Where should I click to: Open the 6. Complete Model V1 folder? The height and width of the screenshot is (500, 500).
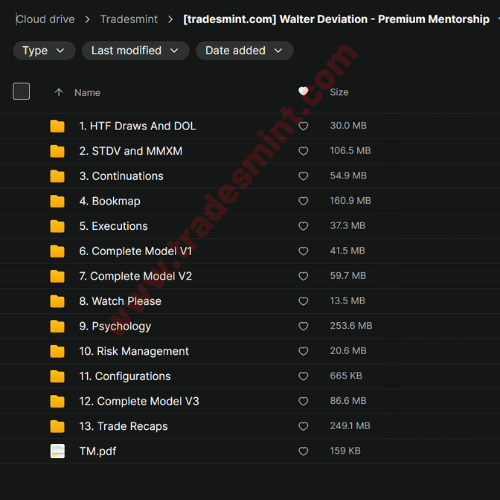pos(136,251)
